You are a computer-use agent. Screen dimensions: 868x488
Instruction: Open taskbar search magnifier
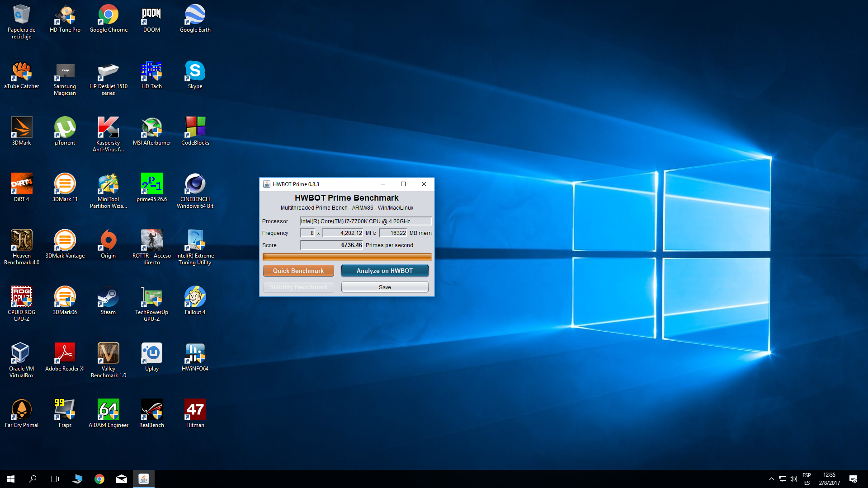click(x=33, y=479)
